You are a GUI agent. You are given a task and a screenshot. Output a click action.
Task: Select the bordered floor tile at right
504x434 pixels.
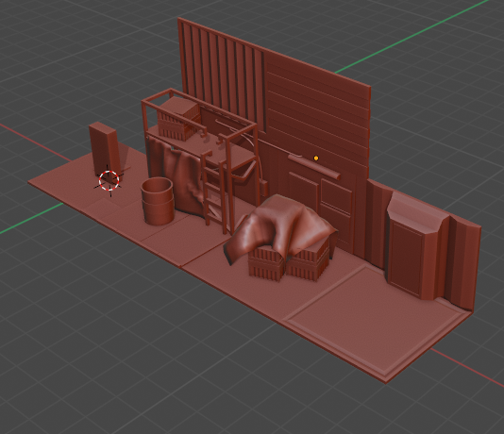[x=376, y=321]
